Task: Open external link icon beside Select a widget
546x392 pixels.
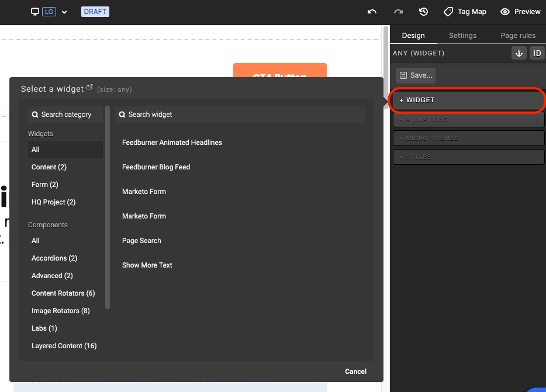Action: click(x=89, y=87)
